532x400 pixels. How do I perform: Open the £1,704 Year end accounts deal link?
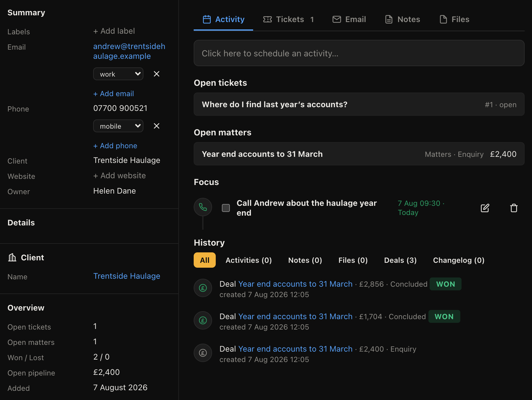(x=295, y=316)
